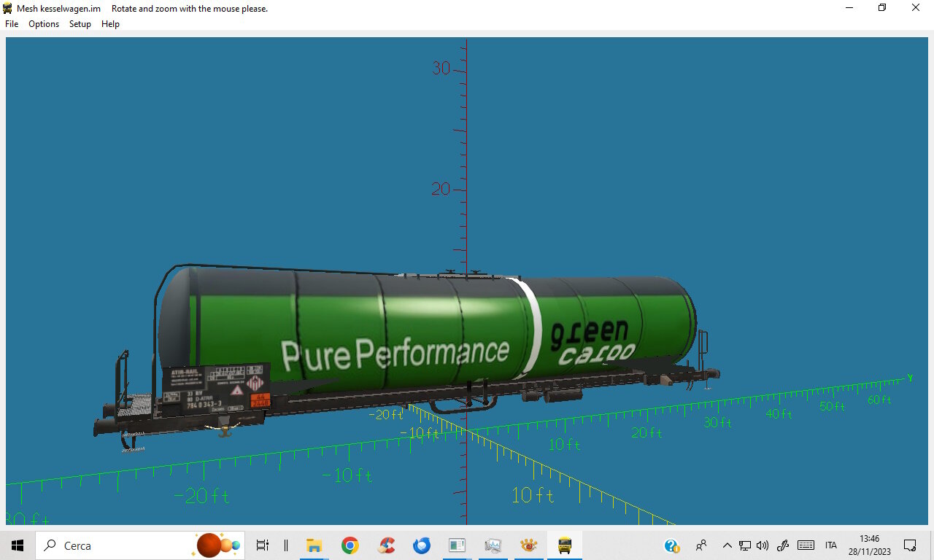Viewport: 934px width, 560px height.
Task: Open the blue swirl app in taskbar
Action: (422, 545)
